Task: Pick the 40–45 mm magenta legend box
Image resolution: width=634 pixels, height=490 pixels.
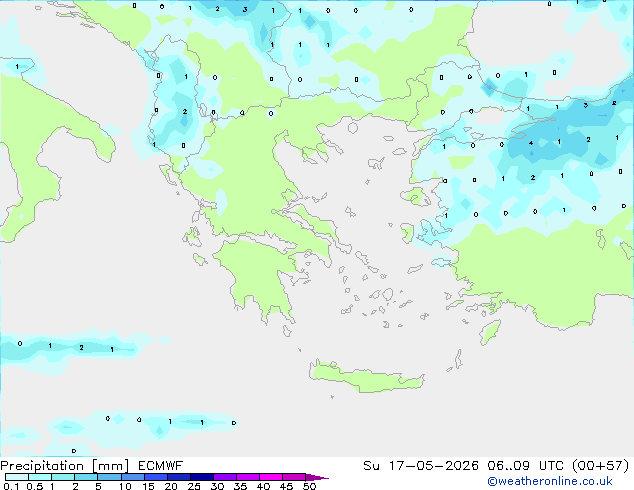Action: click(271, 477)
